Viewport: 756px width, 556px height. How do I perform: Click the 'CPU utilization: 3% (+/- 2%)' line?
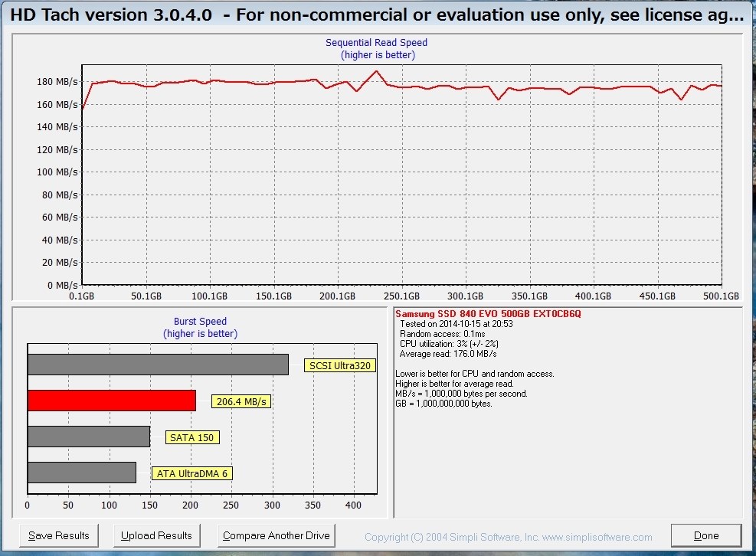tap(449, 344)
